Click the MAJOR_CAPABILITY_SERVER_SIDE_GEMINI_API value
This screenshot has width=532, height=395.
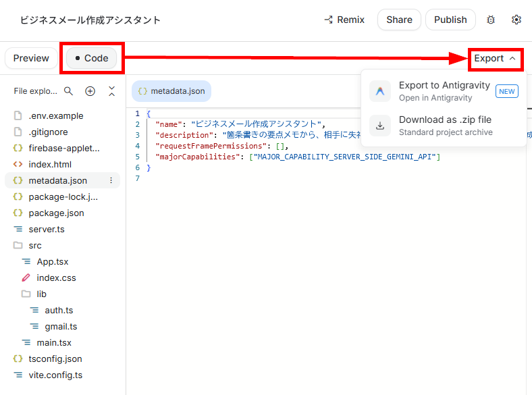(345, 157)
